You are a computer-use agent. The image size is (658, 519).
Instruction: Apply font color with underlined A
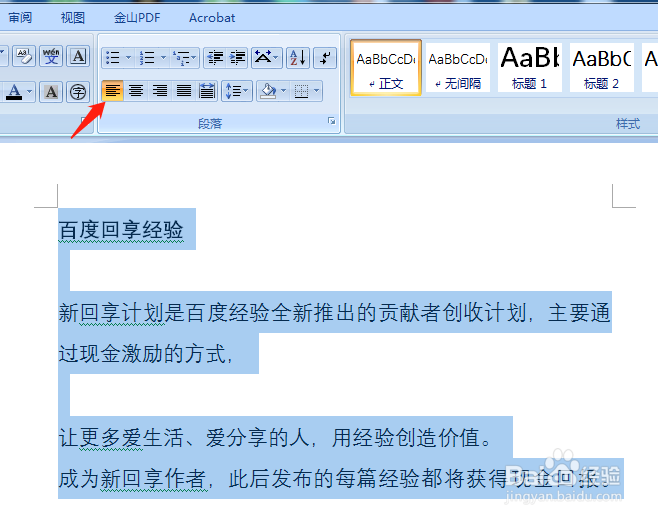click(x=14, y=92)
